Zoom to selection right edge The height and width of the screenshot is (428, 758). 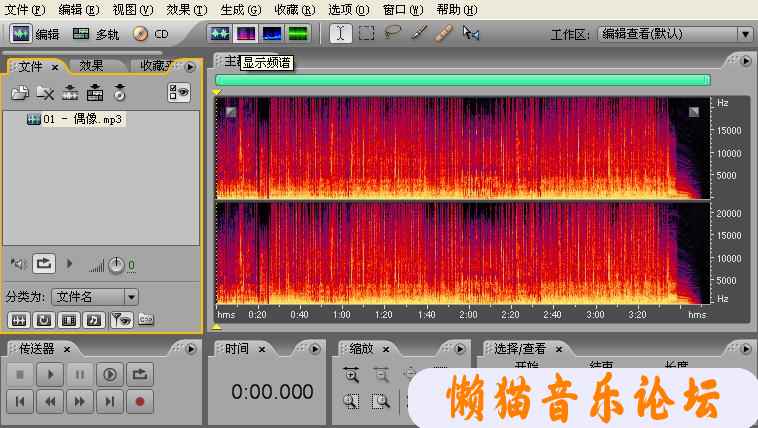(x=381, y=401)
